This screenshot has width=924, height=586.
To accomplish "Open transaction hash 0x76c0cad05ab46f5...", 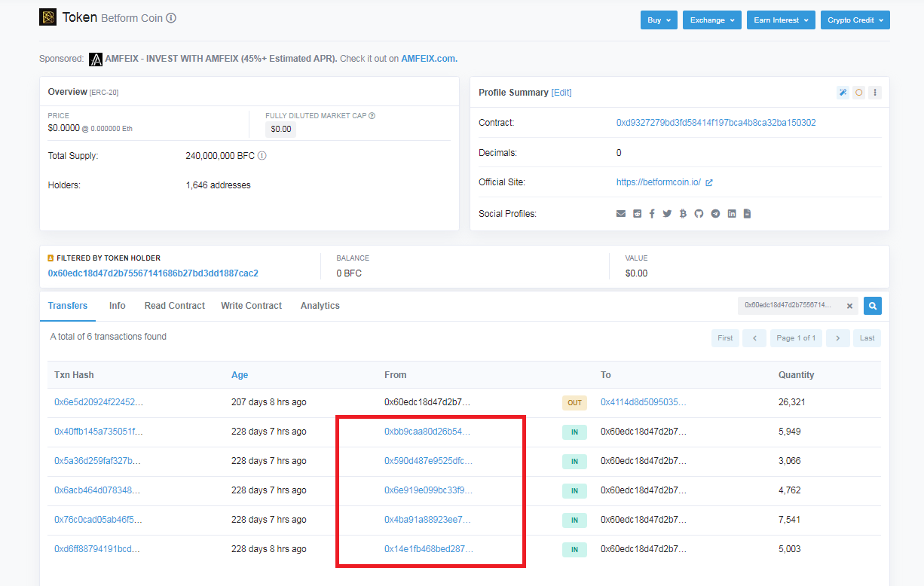I will tap(98, 520).
